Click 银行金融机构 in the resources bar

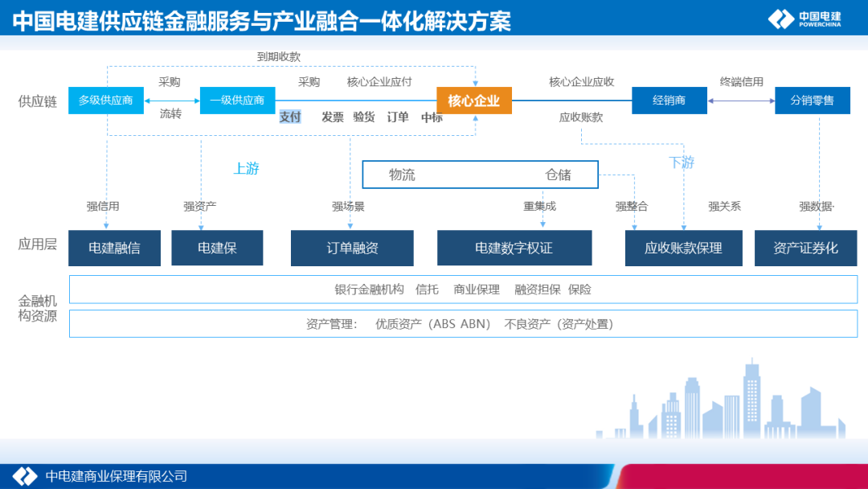pyautogui.click(x=369, y=290)
